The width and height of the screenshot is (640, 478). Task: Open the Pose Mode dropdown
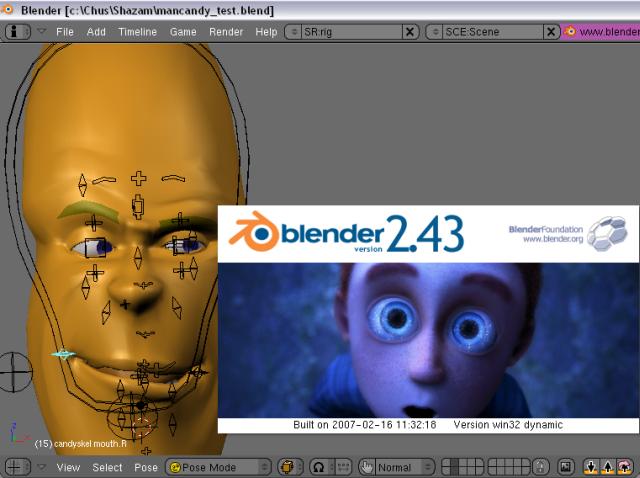[218, 467]
